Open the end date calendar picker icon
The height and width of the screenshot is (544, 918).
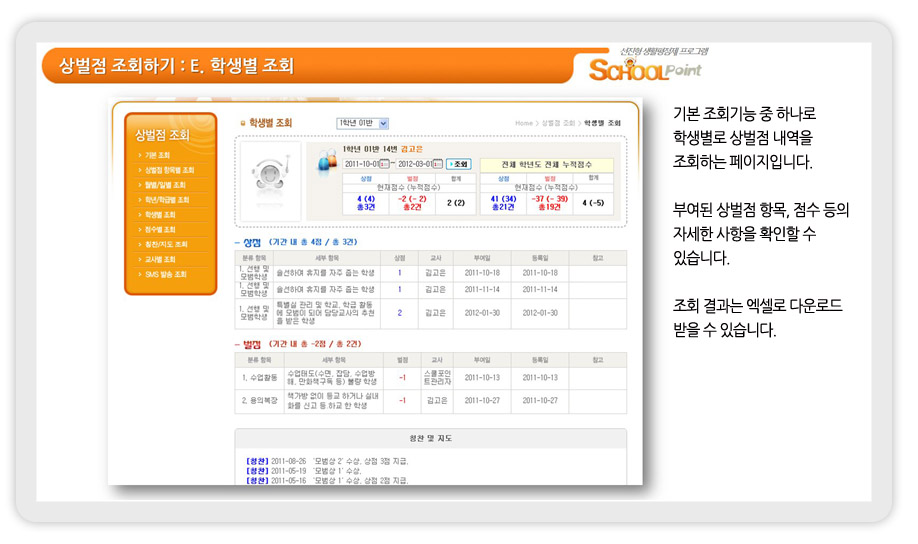point(437,164)
